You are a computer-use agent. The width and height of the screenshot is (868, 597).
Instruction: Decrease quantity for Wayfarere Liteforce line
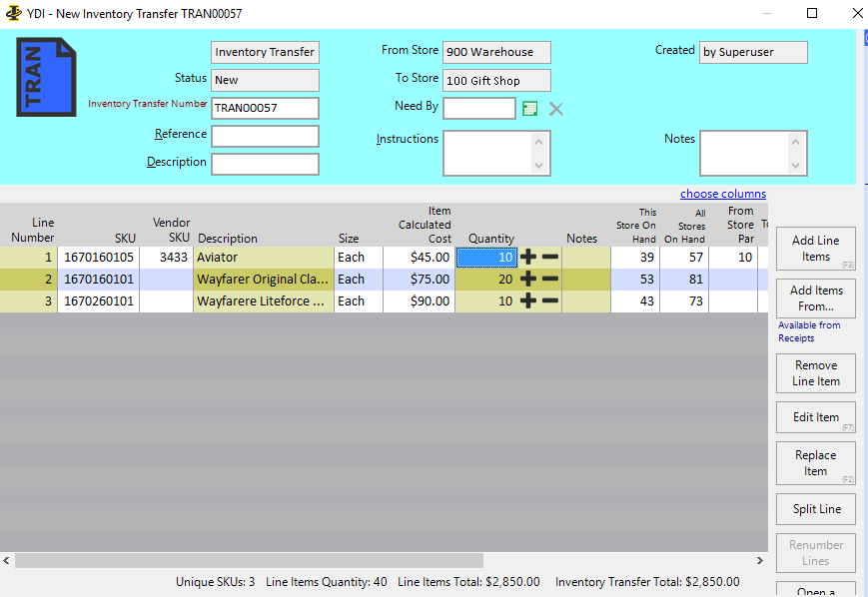point(549,300)
